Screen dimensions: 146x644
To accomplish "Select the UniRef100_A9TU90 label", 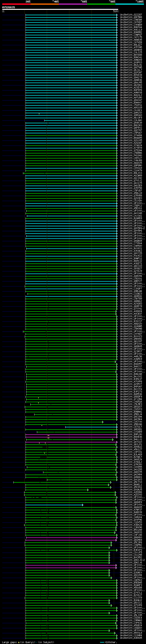I will tap(131, 98).
